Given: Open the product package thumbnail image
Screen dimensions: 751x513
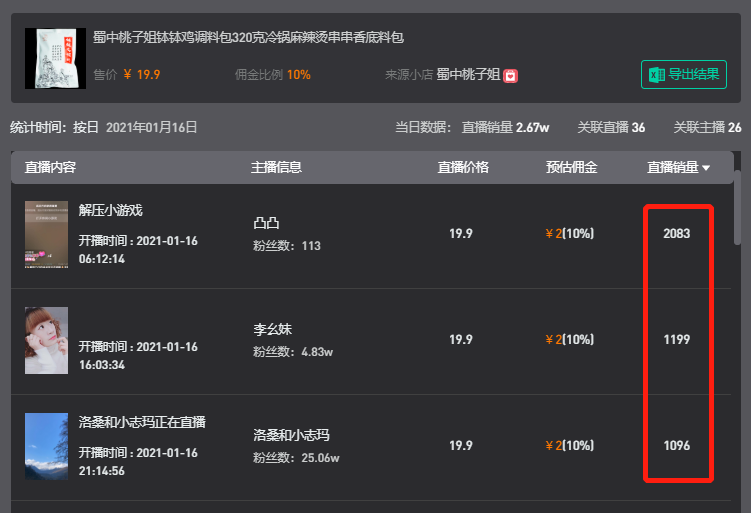Looking at the screenshot, I should point(56,58).
